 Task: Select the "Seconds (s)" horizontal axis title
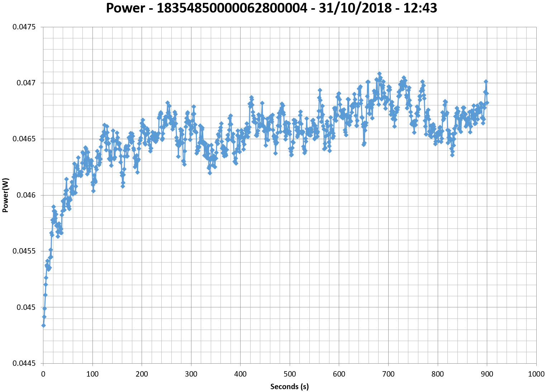pos(289,386)
